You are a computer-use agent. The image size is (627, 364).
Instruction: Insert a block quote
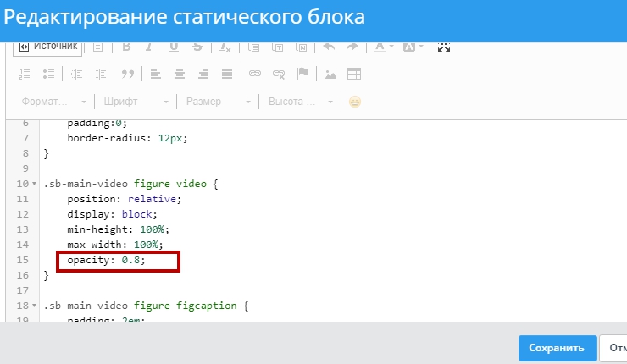coord(128,74)
